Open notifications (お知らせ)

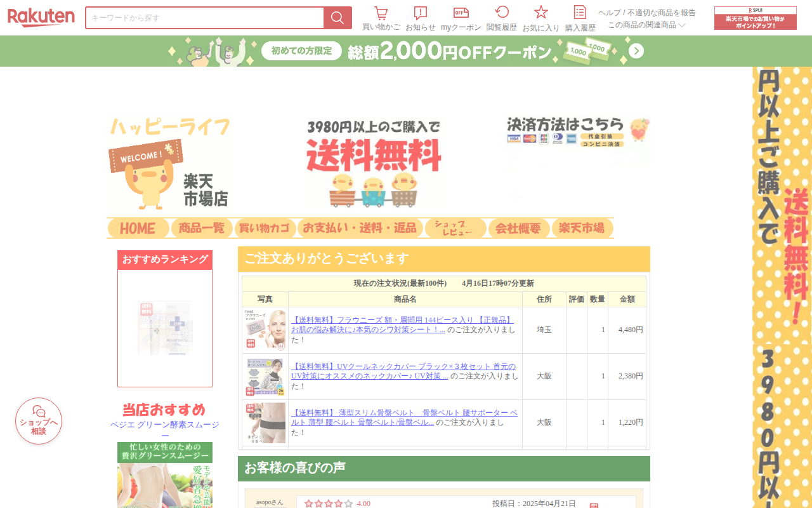(x=421, y=18)
